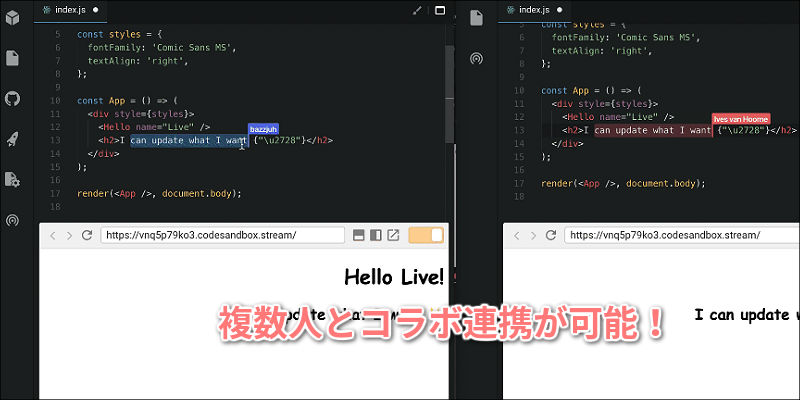This screenshot has width=800, height=400.
Task: Go forward in right preview browser
Action: (x=533, y=235)
